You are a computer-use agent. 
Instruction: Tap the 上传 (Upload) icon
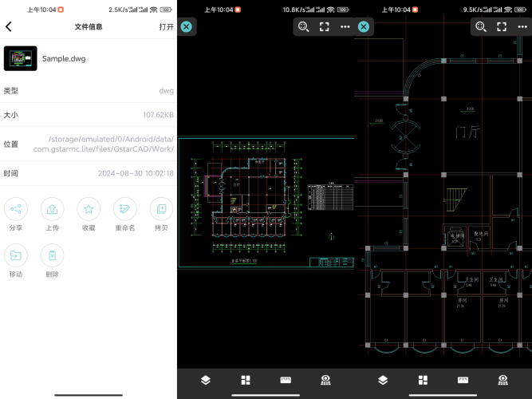point(52,209)
